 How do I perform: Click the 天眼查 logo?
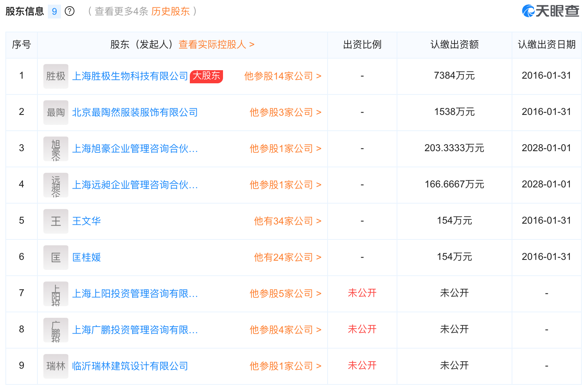coord(551,11)
